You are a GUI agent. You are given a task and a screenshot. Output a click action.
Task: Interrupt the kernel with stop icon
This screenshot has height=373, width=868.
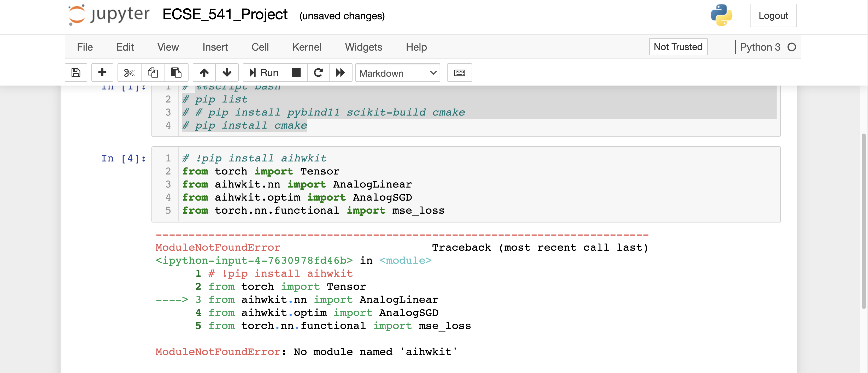pyautogui.click(x=296, y=73)
